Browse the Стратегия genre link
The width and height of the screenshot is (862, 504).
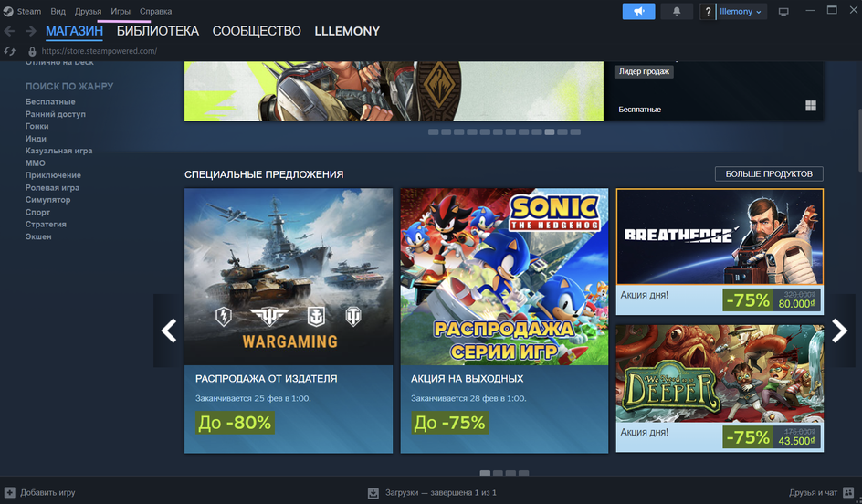point(46,225)
